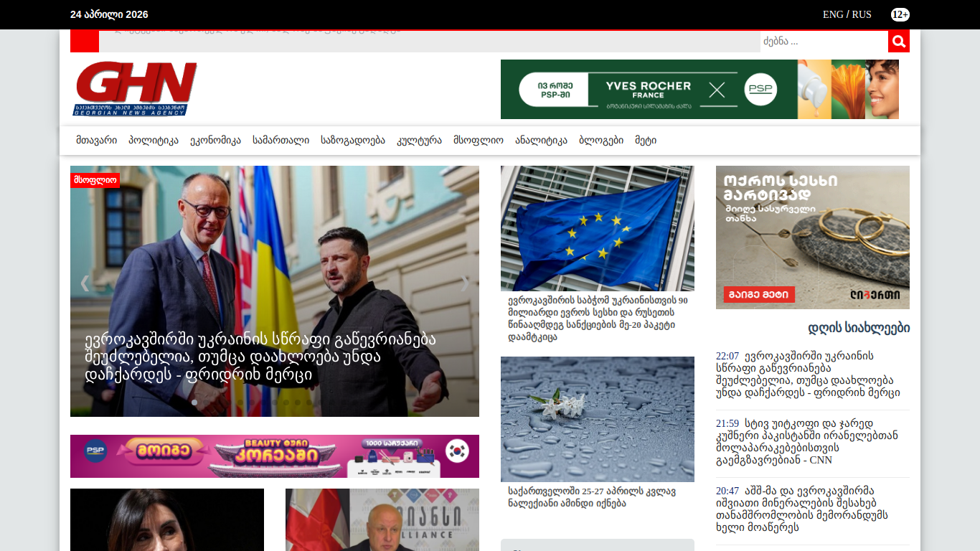
Task: Click the red magnifier search button
Action: point(899,42)
